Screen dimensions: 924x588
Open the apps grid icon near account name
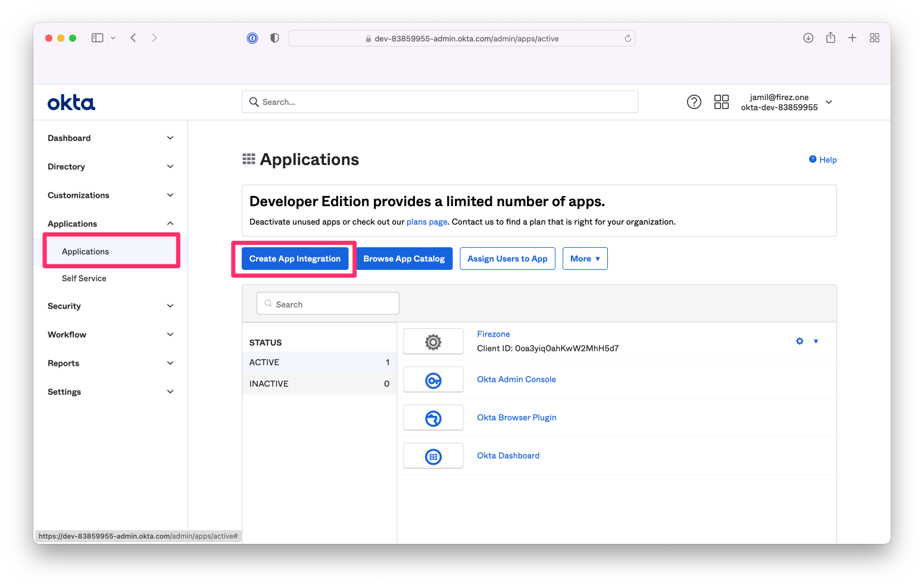tap(721, 102)
